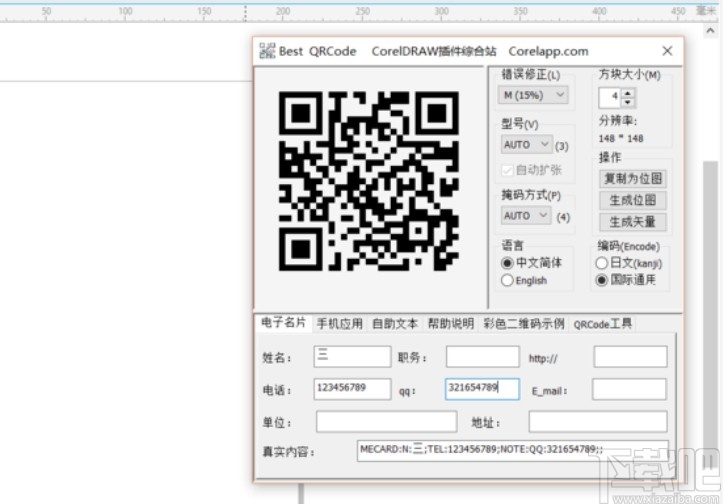Click the horizontal ruler at 200
Viewport: 723px width, 504px height.
coord(283,11)
